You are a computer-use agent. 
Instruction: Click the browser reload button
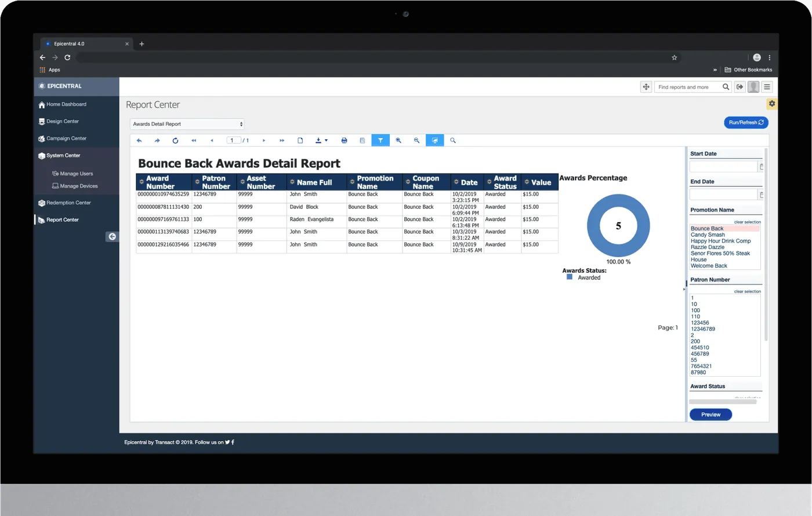coord(67,57)
